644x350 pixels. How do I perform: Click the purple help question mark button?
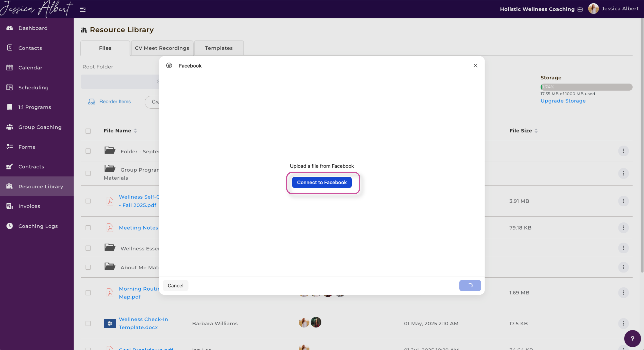pos(632,338)
